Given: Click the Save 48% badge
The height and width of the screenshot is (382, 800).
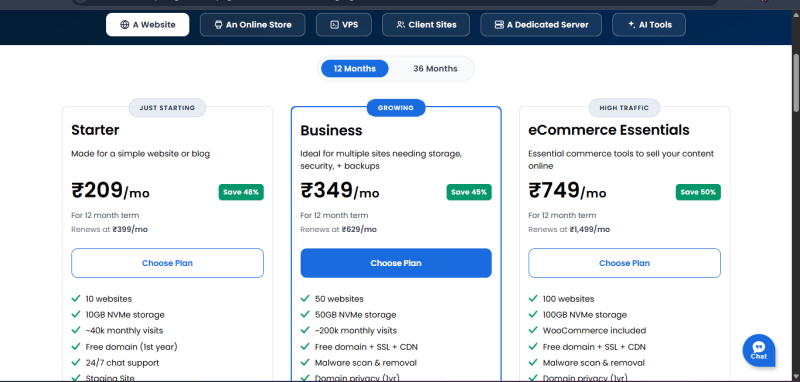Looking at the screenshot, I should coord(241,192).
